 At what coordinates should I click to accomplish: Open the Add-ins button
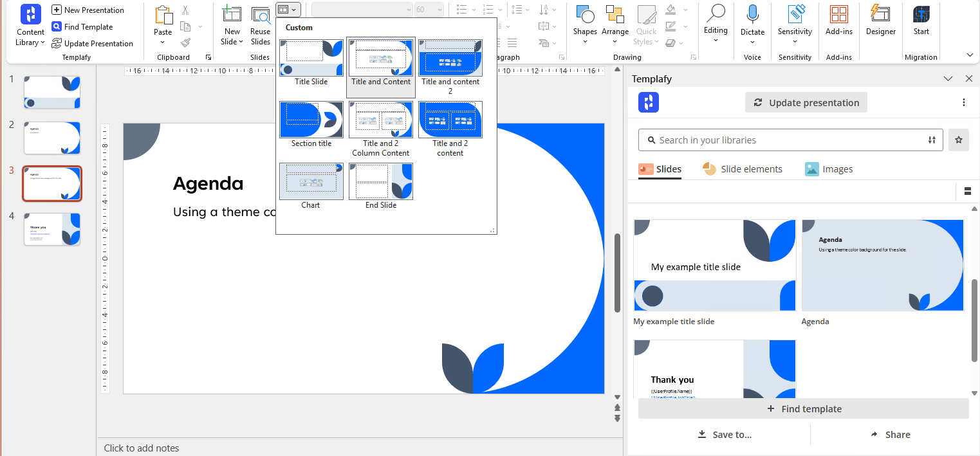pos(838,21)
